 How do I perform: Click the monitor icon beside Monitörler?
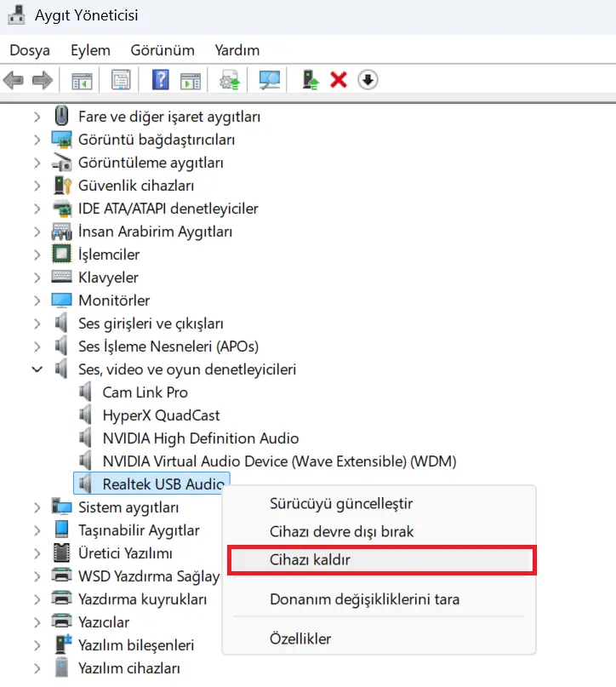point(61,301)
